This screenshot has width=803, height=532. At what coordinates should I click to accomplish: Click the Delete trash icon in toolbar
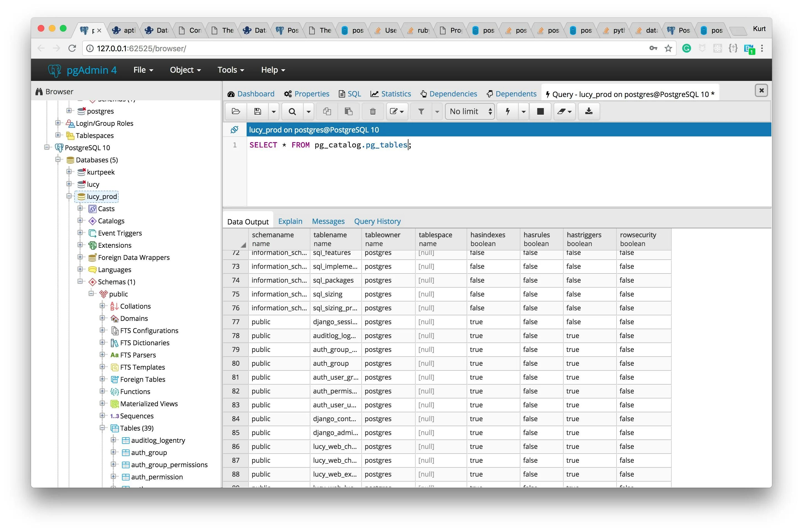(372, 111)
